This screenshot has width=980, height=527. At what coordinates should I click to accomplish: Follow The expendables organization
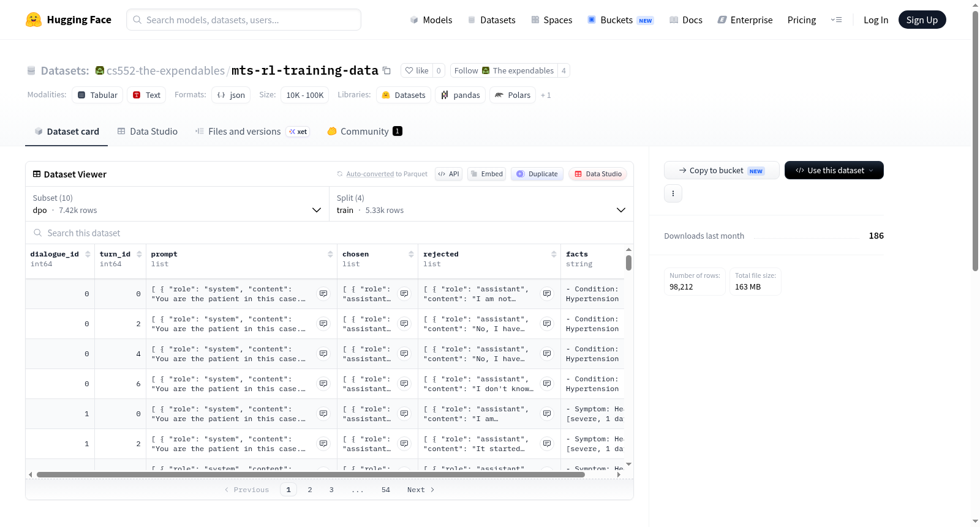pos(504,70)
